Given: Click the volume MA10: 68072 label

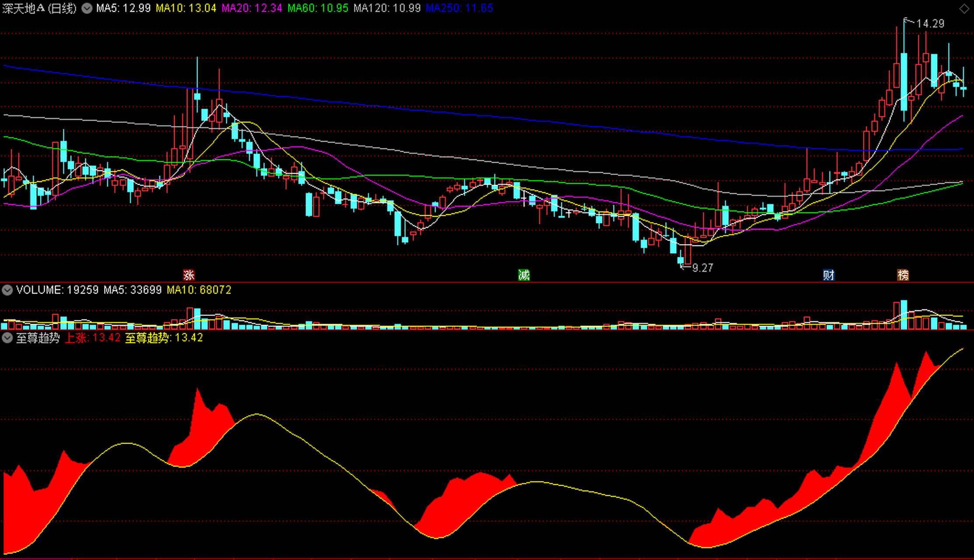Looking at the screenshot, I should tap(199, 290).
